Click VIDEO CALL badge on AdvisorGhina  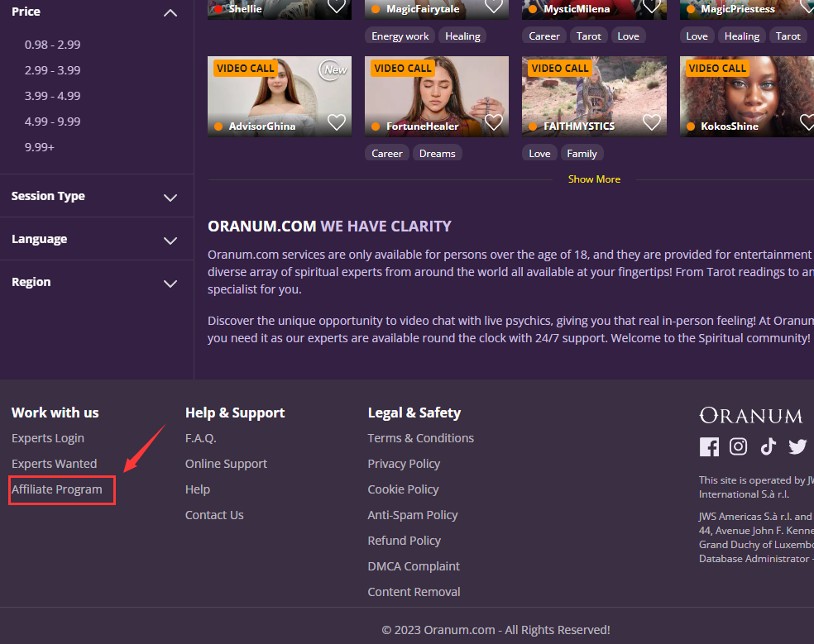245,68
